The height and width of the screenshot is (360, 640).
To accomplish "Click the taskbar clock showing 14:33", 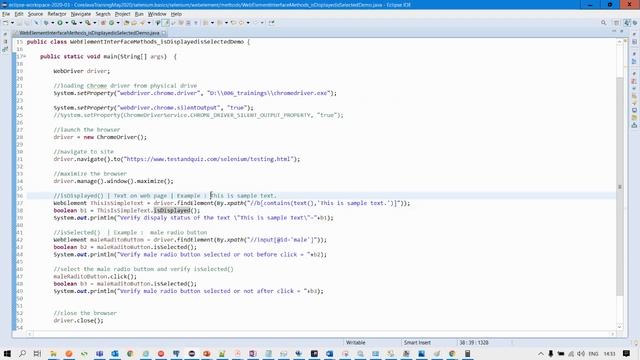I will [x=609, y=353].
